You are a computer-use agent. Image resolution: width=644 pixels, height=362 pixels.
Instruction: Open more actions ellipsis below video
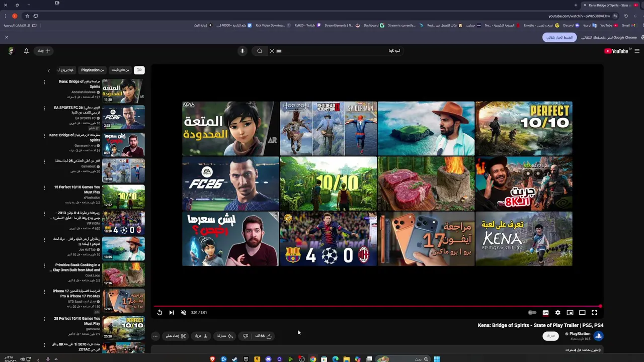155,336
